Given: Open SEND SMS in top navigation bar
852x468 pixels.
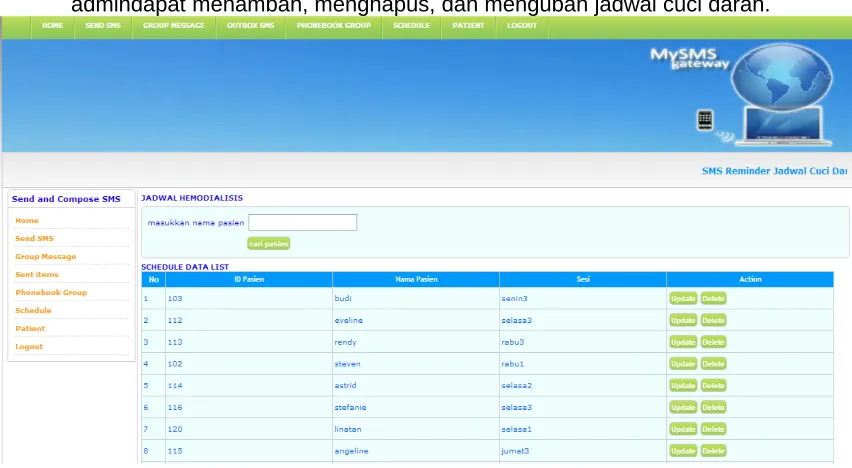Looking at the screenshot, I should tap(103, 26).
